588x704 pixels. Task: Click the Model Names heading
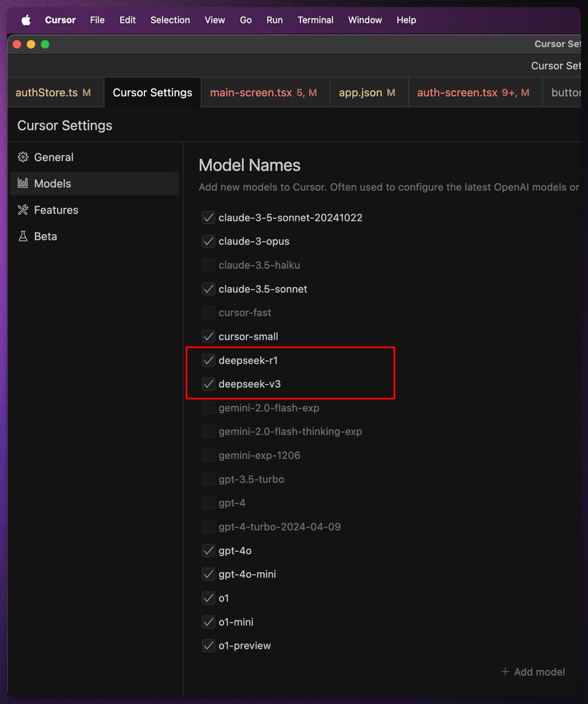pos(249,165)
